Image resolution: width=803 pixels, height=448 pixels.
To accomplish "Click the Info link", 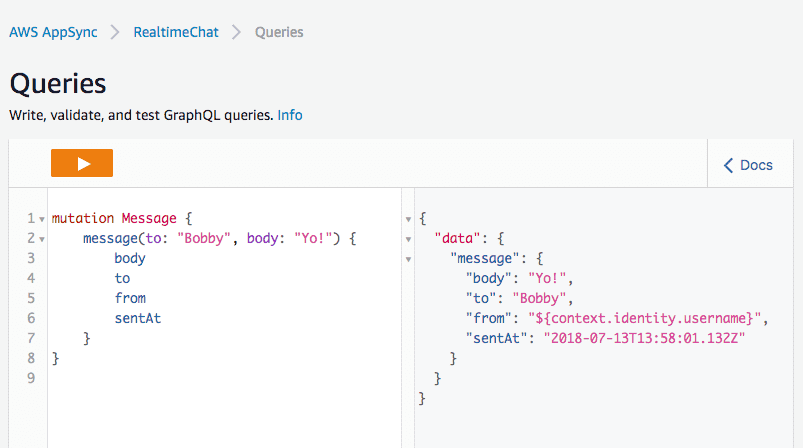I will point(290,115).
